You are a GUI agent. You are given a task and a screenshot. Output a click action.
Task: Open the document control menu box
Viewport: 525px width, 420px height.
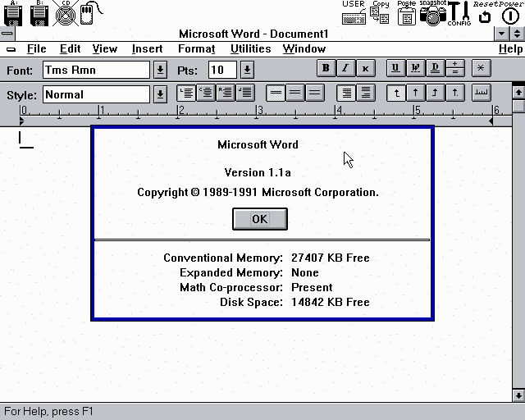point(11,49)
